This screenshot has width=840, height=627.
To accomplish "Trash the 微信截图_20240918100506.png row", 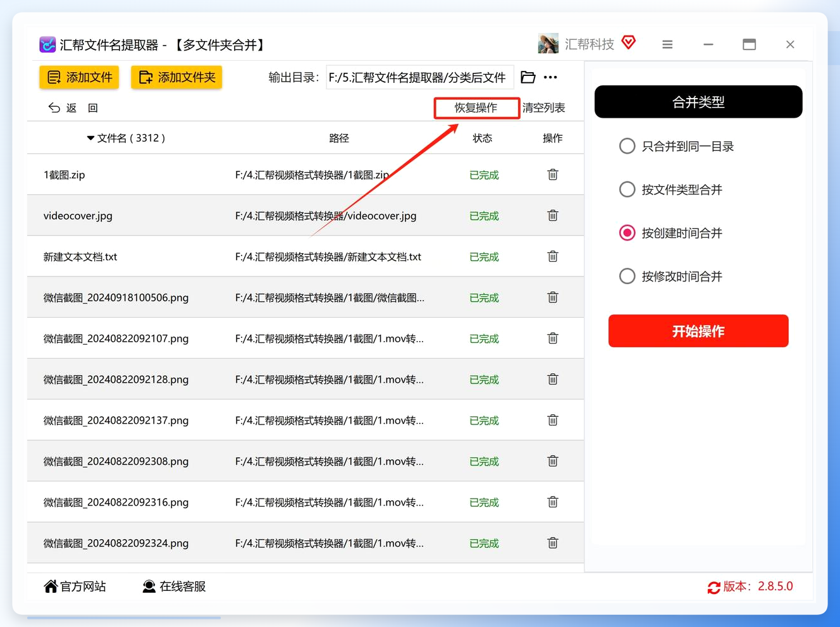I will [553, 297].
